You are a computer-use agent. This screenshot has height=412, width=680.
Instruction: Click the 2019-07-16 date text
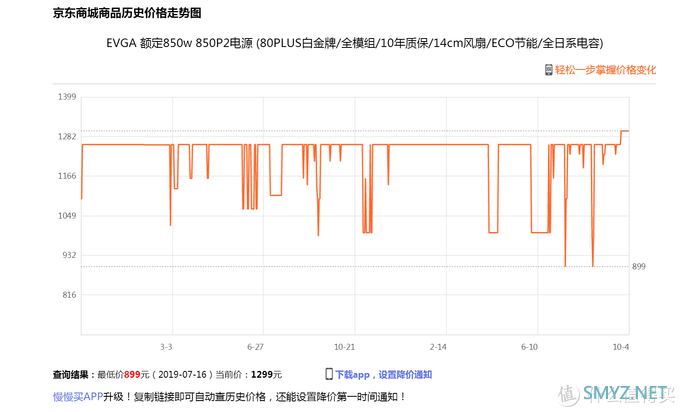point(182,374)
